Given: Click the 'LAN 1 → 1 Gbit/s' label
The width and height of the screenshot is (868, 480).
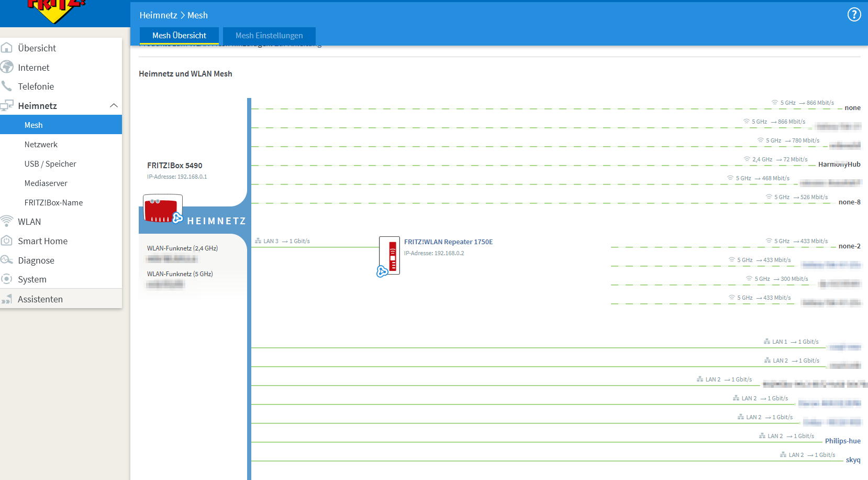Looking at the screenshot, I should [x=796, y=342].
